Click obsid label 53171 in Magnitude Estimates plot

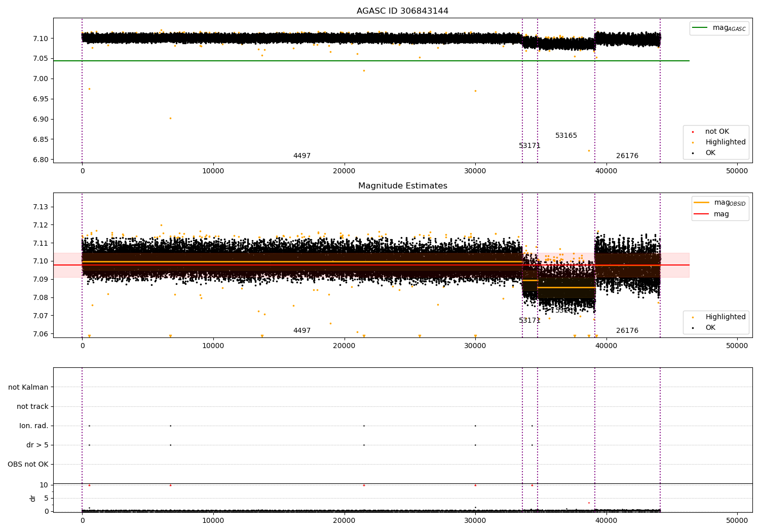[530, 321]
